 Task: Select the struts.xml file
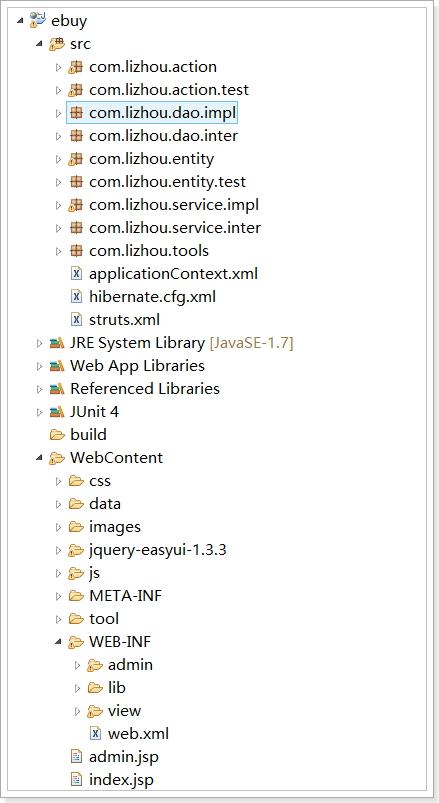124,320
